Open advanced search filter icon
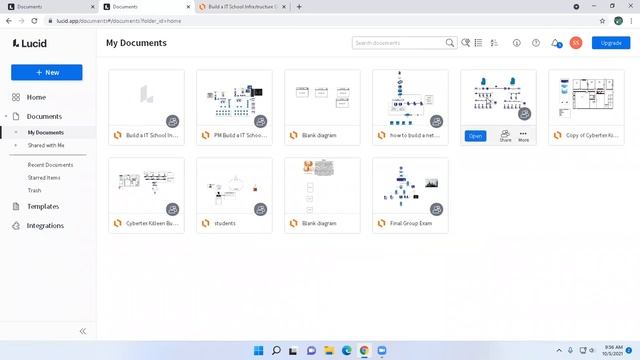The width and height of the screenshot is (640, 360). [465, 43]
